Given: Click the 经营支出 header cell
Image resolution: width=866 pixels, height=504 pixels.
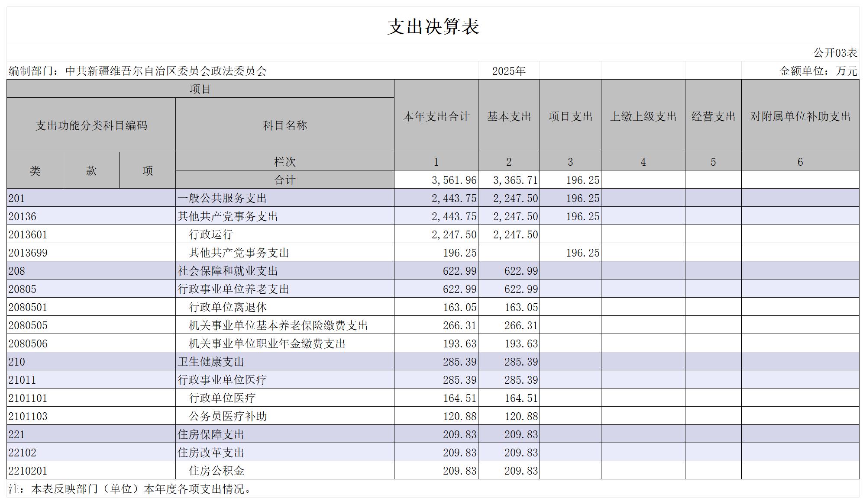Looking at the screenshot, I should pyautogui.click(x=714, y=116).
